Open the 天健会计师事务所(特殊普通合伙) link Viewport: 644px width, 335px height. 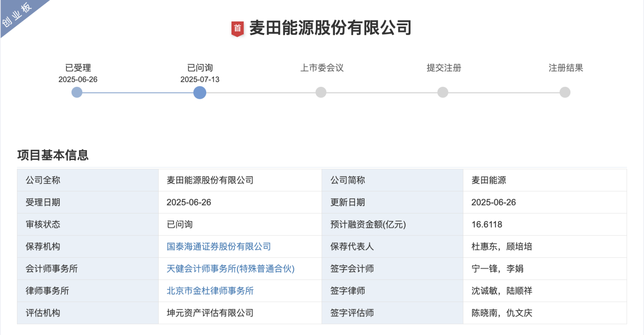click(230, 269)
